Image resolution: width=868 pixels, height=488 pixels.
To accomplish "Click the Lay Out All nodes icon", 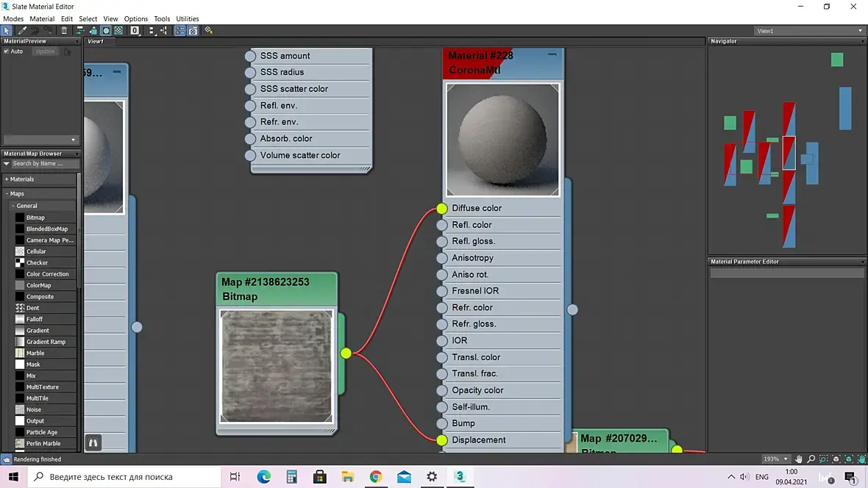I will click(152, 31).
